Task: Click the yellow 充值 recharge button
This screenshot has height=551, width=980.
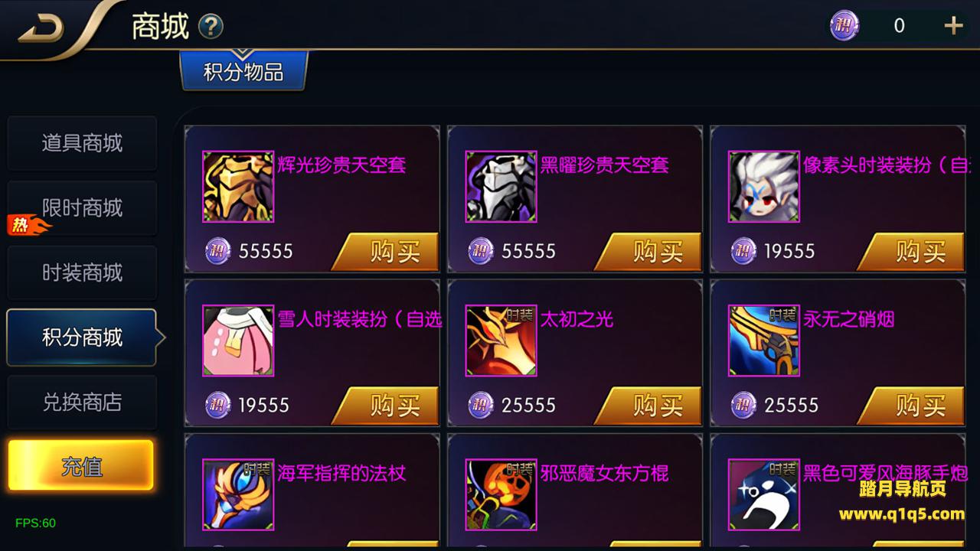Action: [x=81, y=465]
